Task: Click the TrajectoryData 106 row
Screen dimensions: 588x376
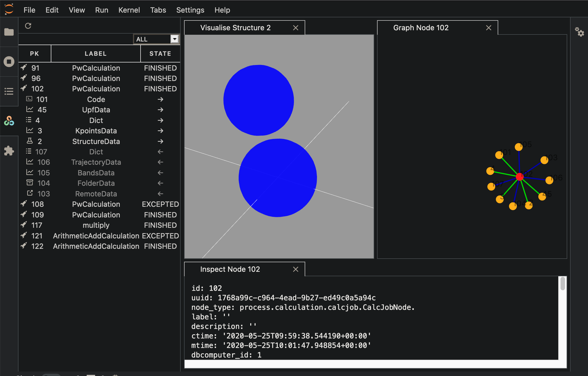Action: tap(96, 162)
